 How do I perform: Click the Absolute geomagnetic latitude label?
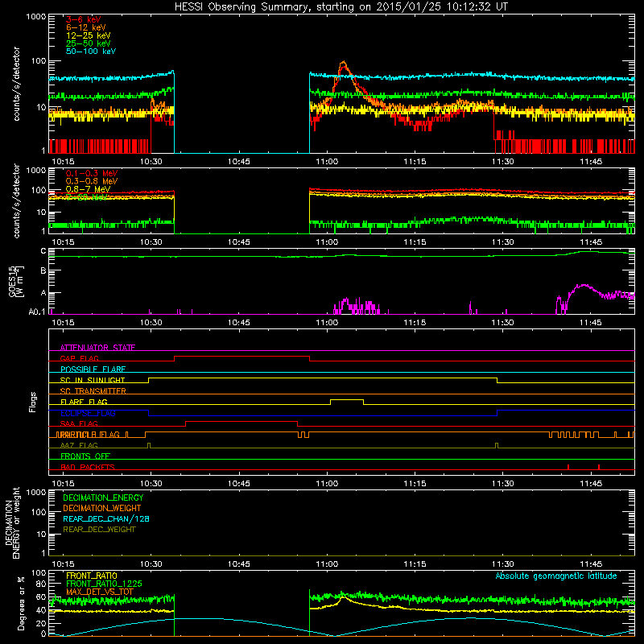pyautogui.click(x=556, y=576)
